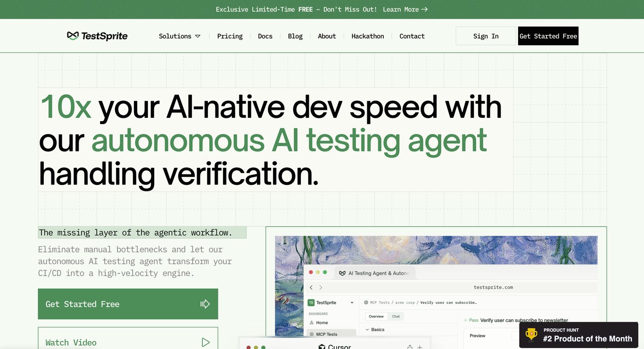Image resolution: width=644 pixels, height=349 pixels.
Task: Click the arrow icon in the green Get Started Free button
Action: coord(205,304)
